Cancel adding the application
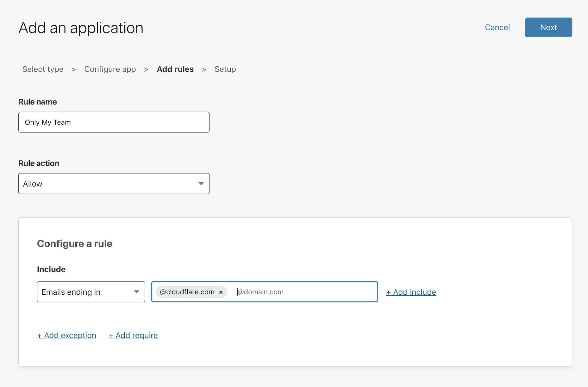588x387 pixels. [x=497, y=27]
